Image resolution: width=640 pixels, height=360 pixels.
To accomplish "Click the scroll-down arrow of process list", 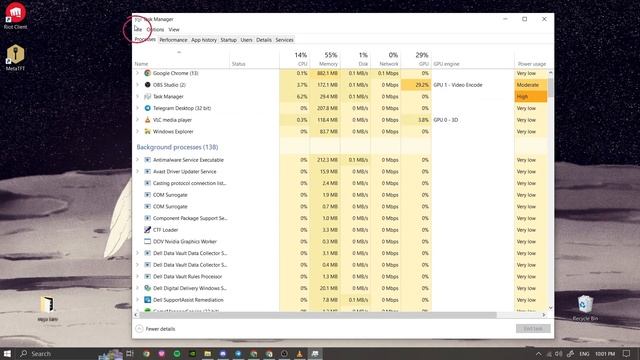I will pos(551,308).
